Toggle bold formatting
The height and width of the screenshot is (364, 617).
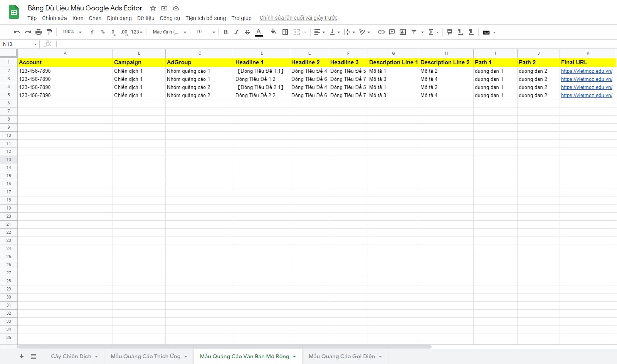[225, 32]
